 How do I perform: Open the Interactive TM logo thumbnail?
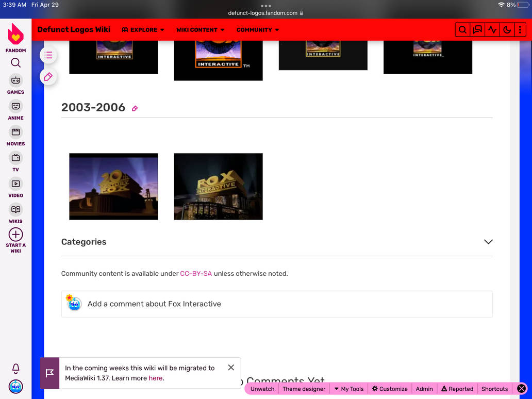pyautogui.click(x=218, y=60)
